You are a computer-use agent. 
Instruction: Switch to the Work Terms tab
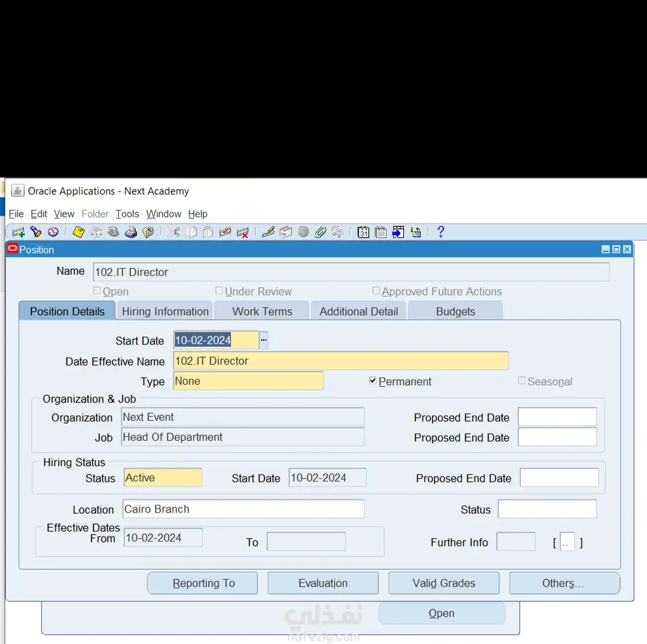point(262,311)
